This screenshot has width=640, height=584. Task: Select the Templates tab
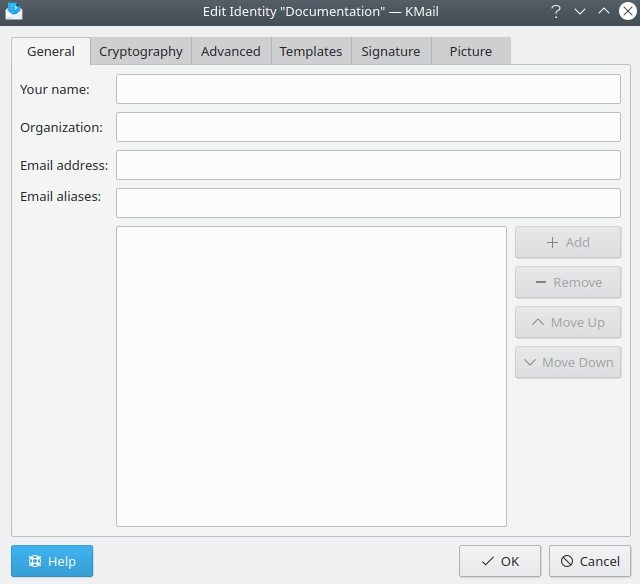[x=311, y=52]
